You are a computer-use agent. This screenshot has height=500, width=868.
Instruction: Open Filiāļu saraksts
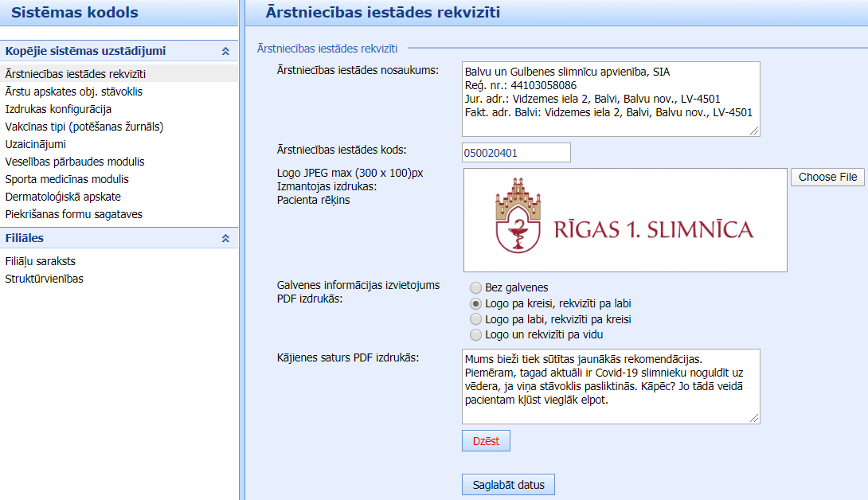(x=41, y=261)
